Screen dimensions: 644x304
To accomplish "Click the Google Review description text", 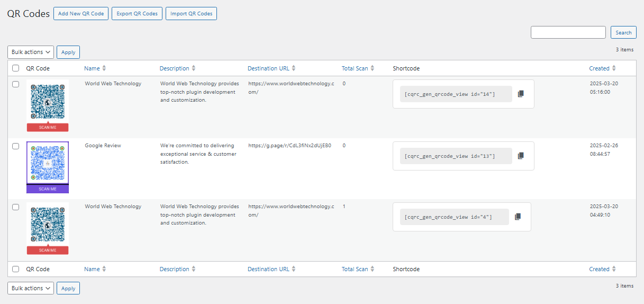I will click(199, 154).
